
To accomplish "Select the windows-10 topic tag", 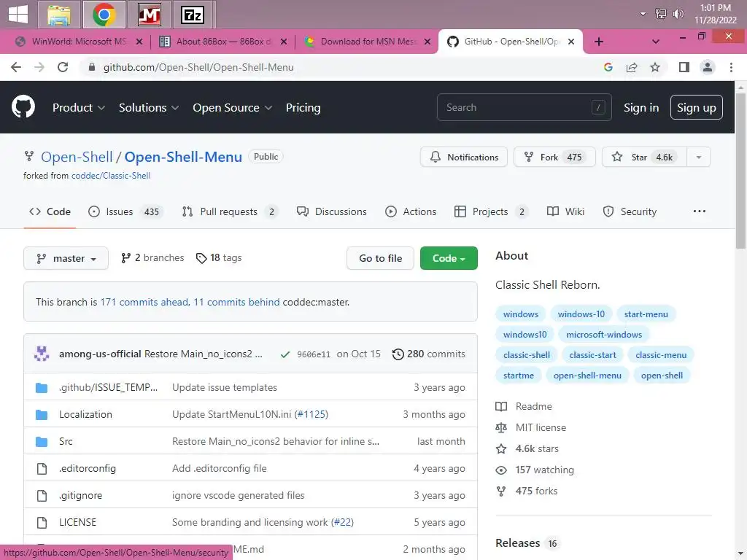I will pyautogui.click(x=581, y=314).
